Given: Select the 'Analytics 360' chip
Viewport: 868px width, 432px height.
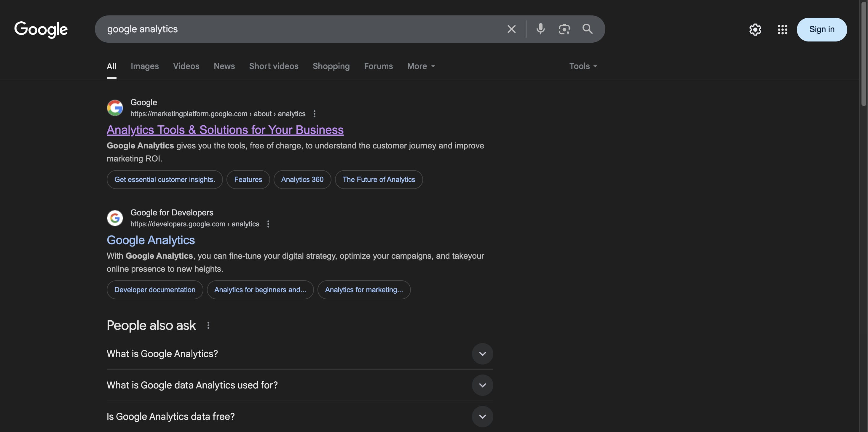Looking at the screenshot, I should click(302, 180).
